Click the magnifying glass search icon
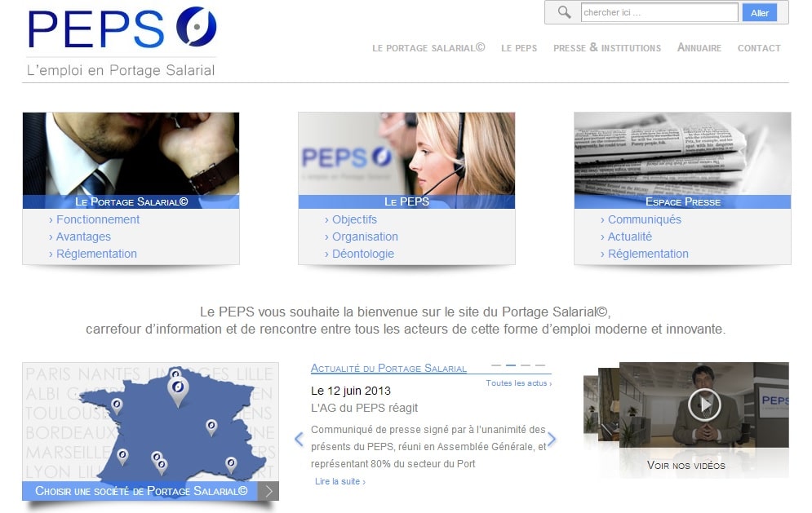 [564, 12]
